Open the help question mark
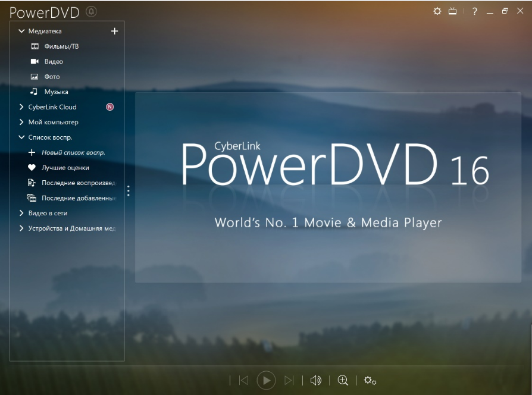This screenshot has height=395, width=532. tap(475, 11)
